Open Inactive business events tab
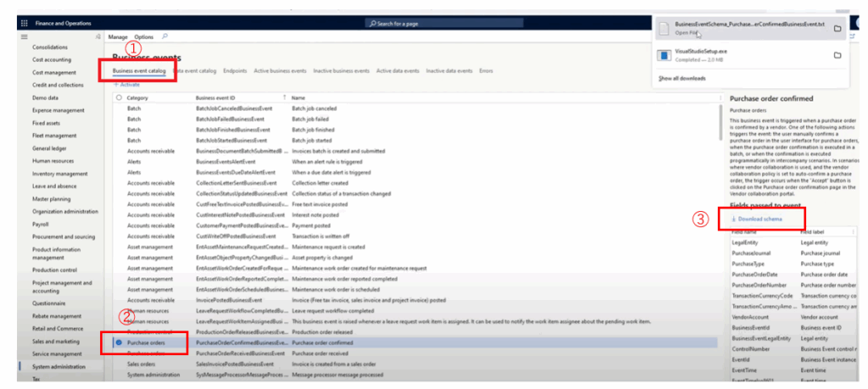Image resolution: width=868 pixels, height=389 pixels. pos(341,71)
